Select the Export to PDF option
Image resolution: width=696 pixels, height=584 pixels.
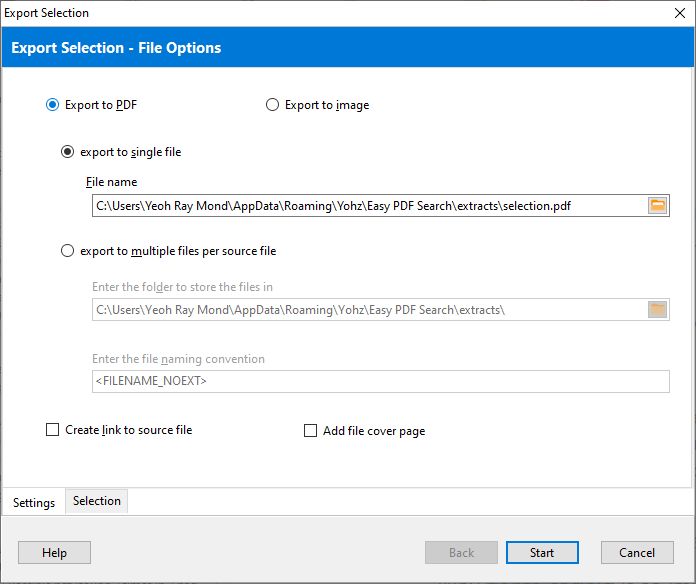(x=53, y=105)
